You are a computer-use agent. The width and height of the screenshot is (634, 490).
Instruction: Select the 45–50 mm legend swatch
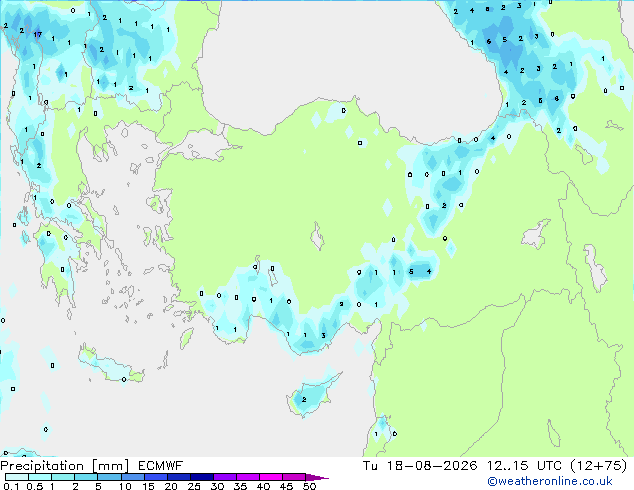pyautogui.click(x=294, y=477)
